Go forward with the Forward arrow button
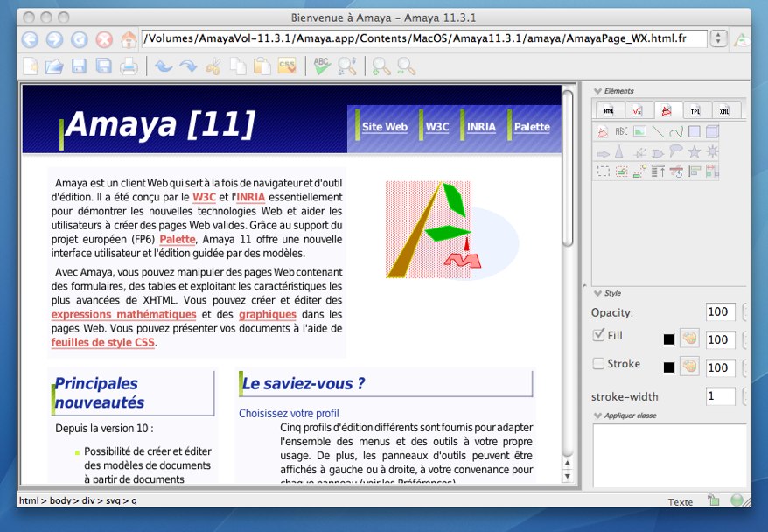The image size is (768, 532). (55, 39)
